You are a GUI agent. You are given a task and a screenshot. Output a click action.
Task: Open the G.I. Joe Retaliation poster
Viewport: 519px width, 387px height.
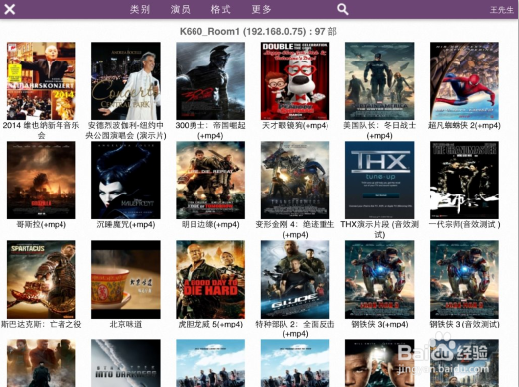click(x=295, y=279)
